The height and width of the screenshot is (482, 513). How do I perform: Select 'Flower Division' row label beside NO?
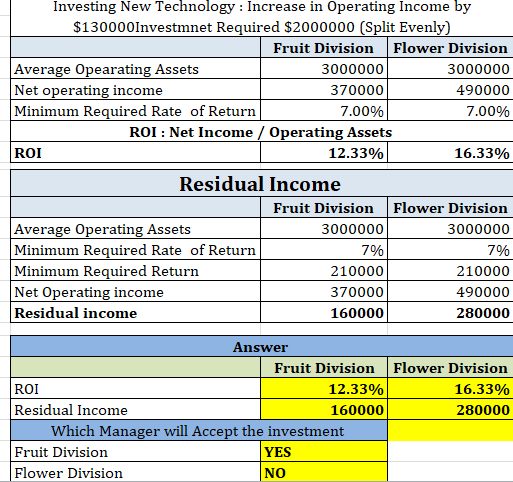click(x=135, y=472)
